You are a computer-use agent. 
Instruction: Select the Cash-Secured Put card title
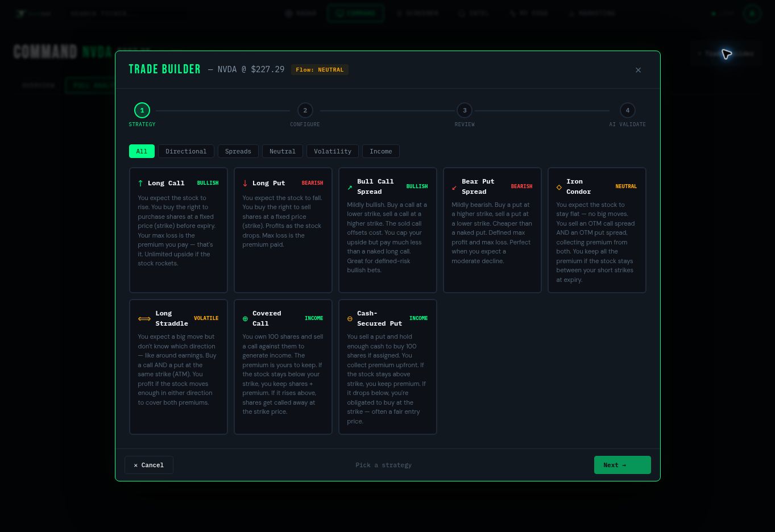(379, 318)
